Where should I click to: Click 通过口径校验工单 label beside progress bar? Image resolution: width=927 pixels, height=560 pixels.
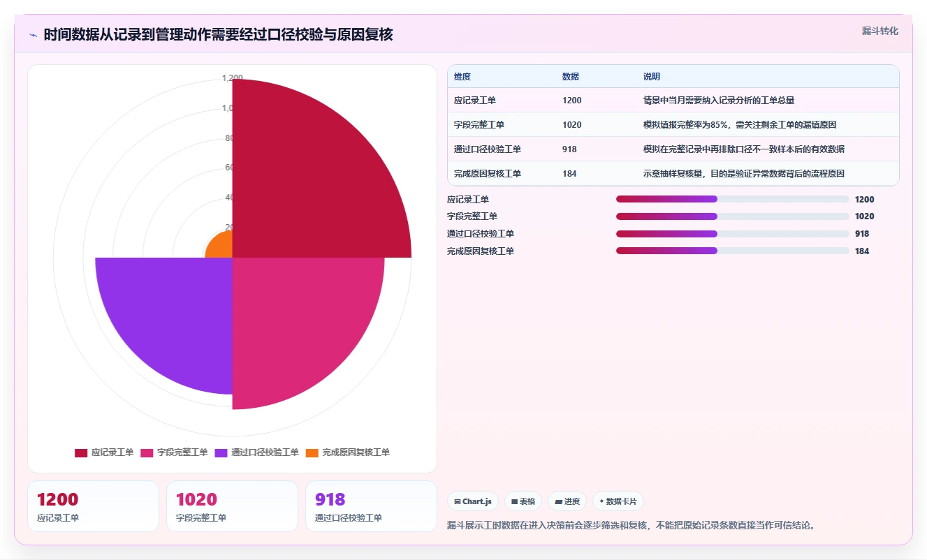tap(481, 234)
